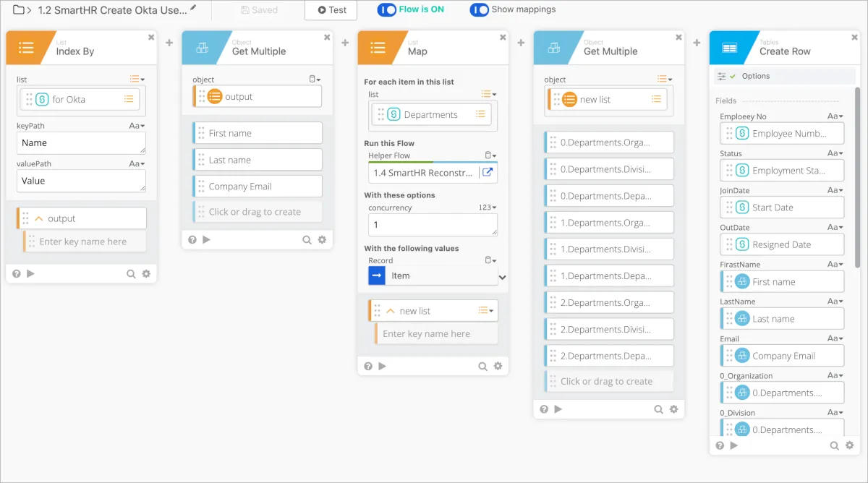Open help on the Index By card

coord(17,273)
